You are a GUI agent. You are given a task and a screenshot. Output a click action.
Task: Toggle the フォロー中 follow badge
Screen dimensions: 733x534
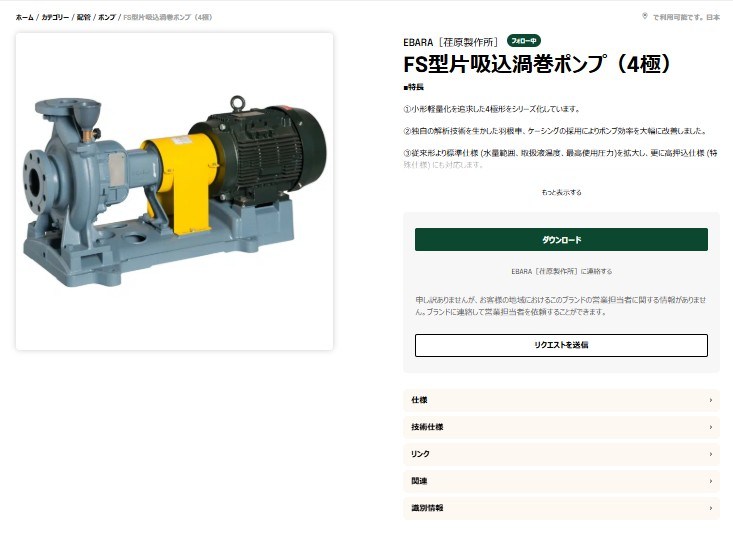click(x=524, y=41)
